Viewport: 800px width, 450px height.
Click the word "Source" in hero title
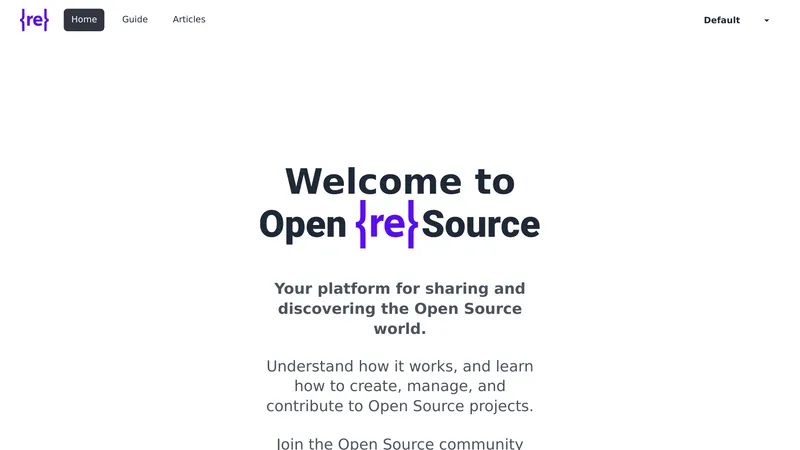click(x=480, y=225)
